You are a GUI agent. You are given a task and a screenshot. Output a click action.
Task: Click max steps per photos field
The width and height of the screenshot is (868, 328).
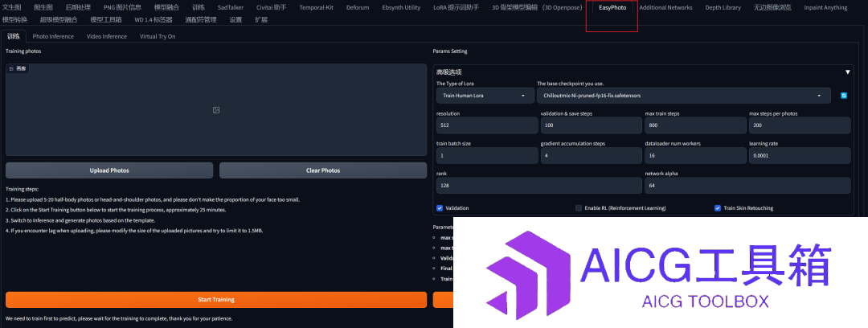(800, 125)
